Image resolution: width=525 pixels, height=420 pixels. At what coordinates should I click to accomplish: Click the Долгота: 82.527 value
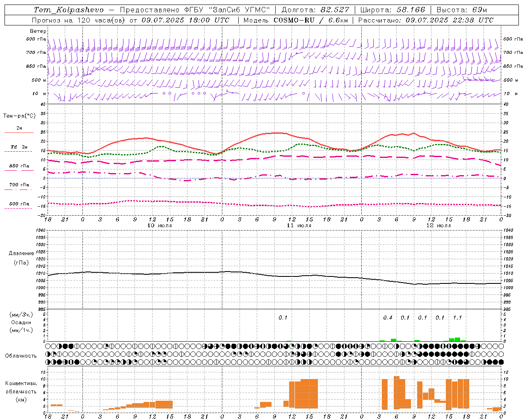[315, 9]
